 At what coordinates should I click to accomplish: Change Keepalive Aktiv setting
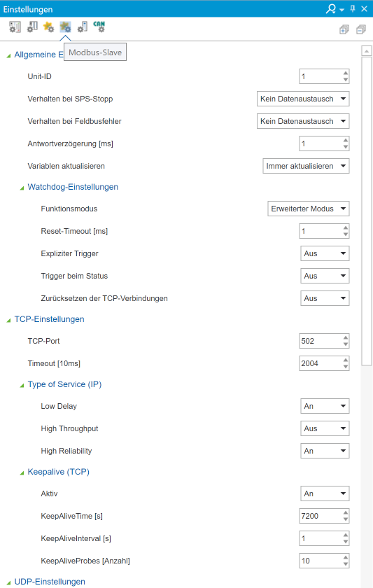pos(325,493)
